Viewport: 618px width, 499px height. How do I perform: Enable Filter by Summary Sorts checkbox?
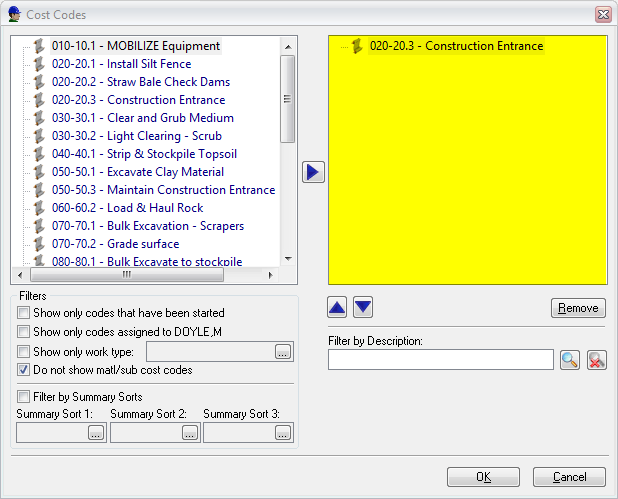[x=23, y=397]
